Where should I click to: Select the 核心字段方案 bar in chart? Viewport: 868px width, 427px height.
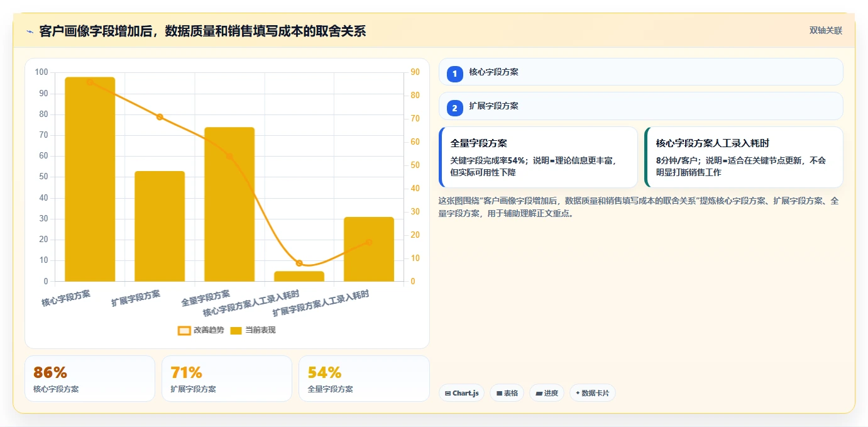90,179
